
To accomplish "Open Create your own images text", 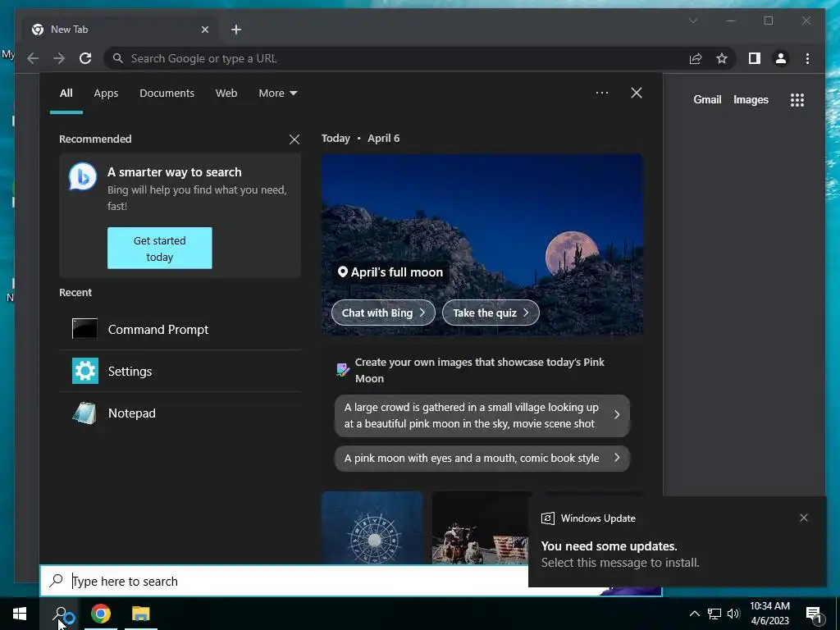I will click(x=479, y=370).
